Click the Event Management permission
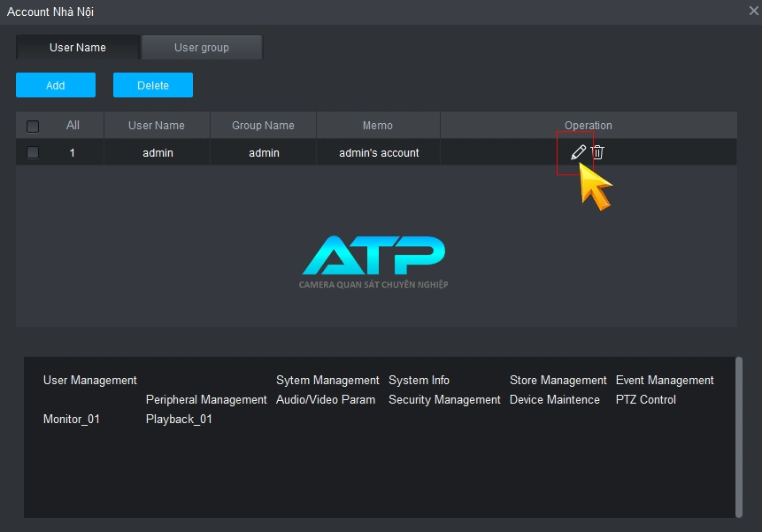 (x=665, y=380)
